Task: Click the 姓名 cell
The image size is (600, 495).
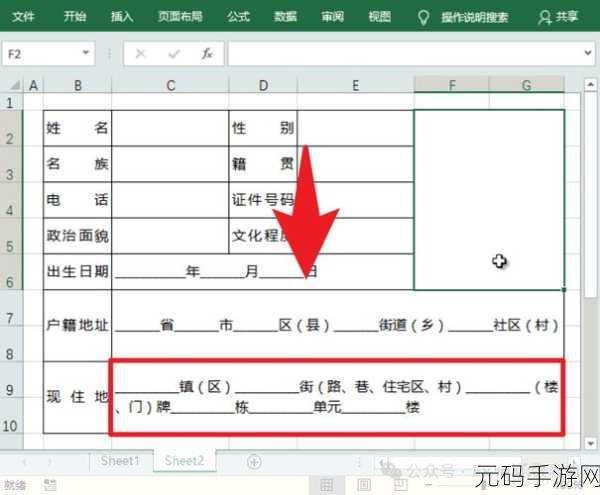Action: coord(78,128)
